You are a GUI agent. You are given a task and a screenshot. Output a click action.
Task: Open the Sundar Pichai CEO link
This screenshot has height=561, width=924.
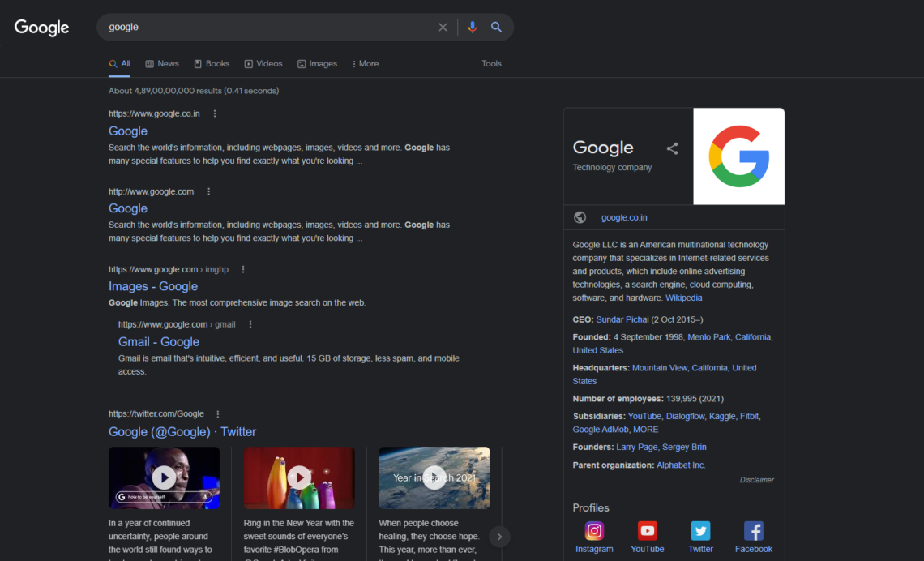click(x=622, y=319)
